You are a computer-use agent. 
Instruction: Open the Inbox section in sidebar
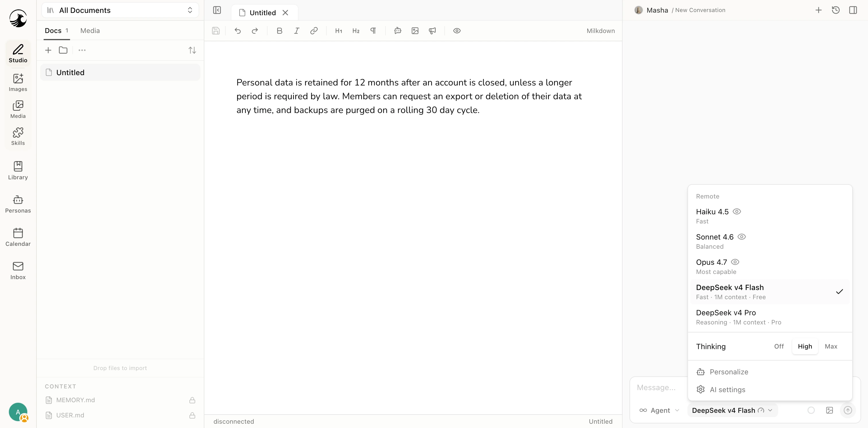(x=18, y=271)
